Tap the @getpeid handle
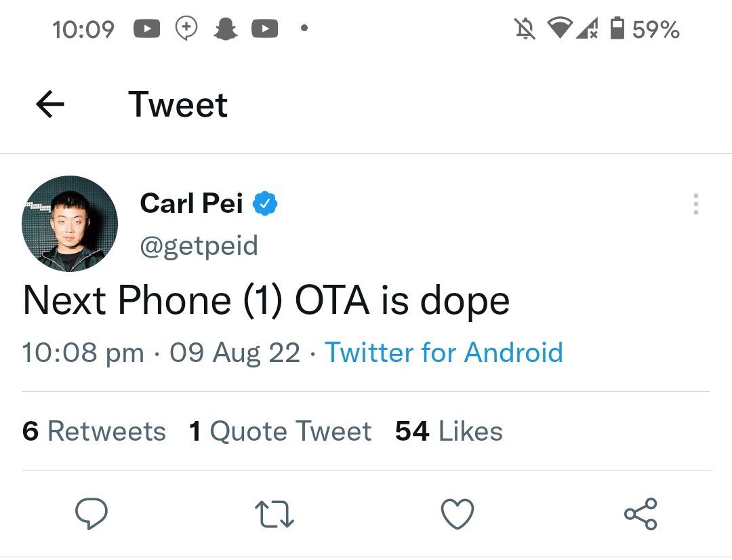 click(x=199, y=245)
